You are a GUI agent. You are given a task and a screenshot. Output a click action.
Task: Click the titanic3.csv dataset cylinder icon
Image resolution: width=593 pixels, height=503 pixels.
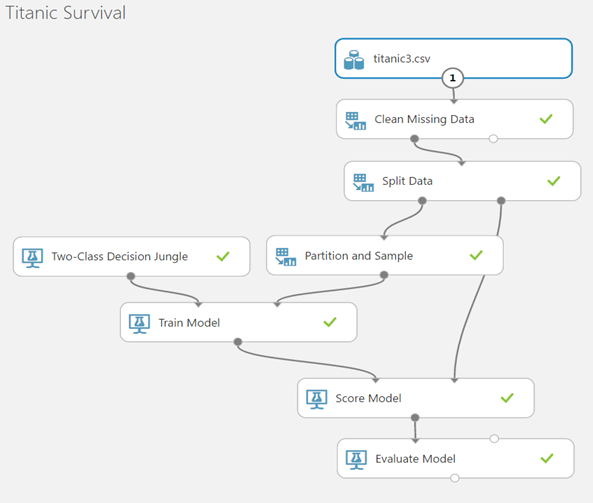pos(354,60)
